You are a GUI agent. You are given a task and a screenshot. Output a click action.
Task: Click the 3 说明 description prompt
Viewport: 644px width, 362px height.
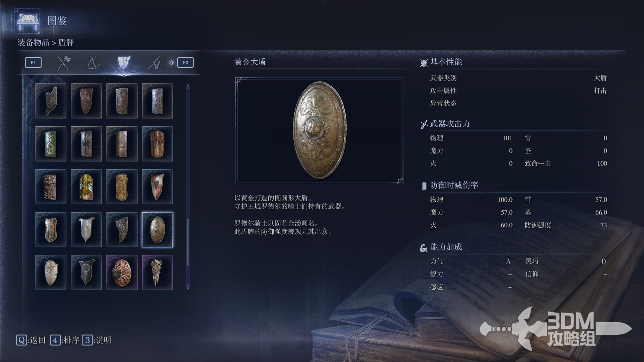tap(97, 340)
